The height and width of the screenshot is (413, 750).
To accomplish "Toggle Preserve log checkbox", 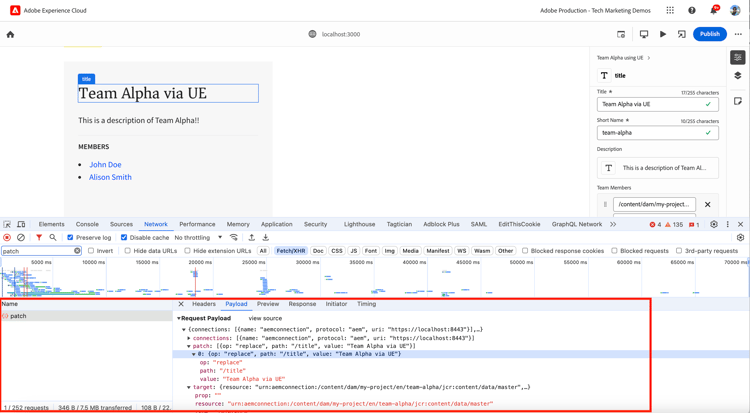I will pyautogui.click(x=70, y=237).
